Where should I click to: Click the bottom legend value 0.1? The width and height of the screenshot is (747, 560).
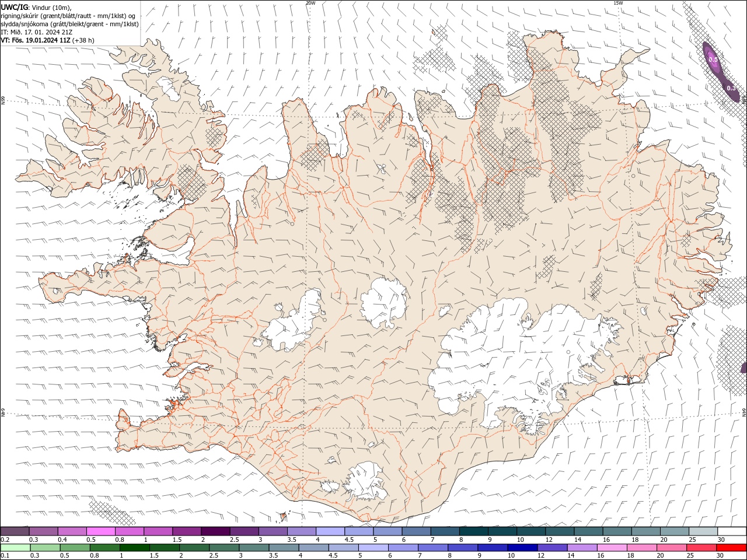pyautogui.click(x=5, y=555)
